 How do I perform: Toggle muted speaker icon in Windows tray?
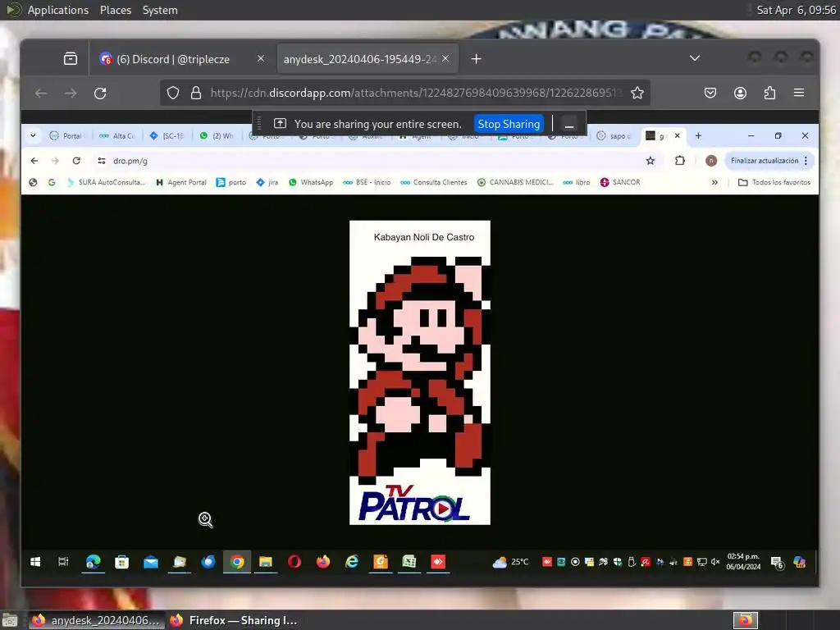(x=715, y=562)
